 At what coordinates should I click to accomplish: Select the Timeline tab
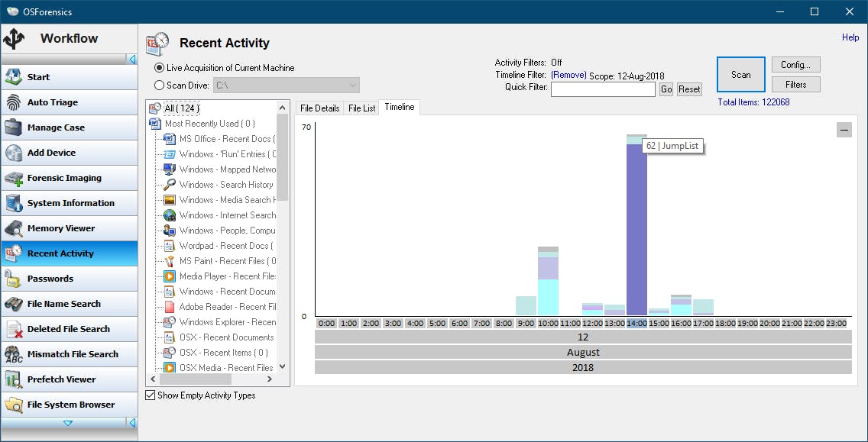(399, 108)
